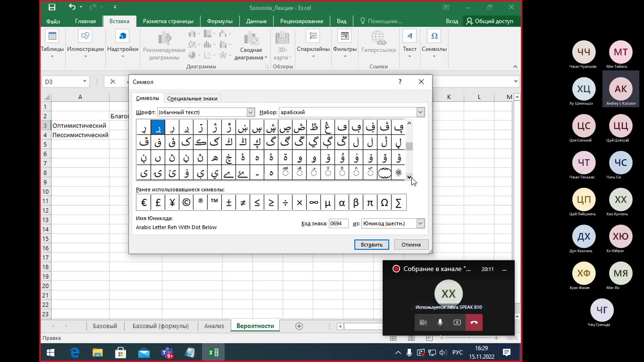Open Microsoft Teams from taskbar
Image resolution: width=644 pixels, height=362 pixels.
tap(167, 353)
